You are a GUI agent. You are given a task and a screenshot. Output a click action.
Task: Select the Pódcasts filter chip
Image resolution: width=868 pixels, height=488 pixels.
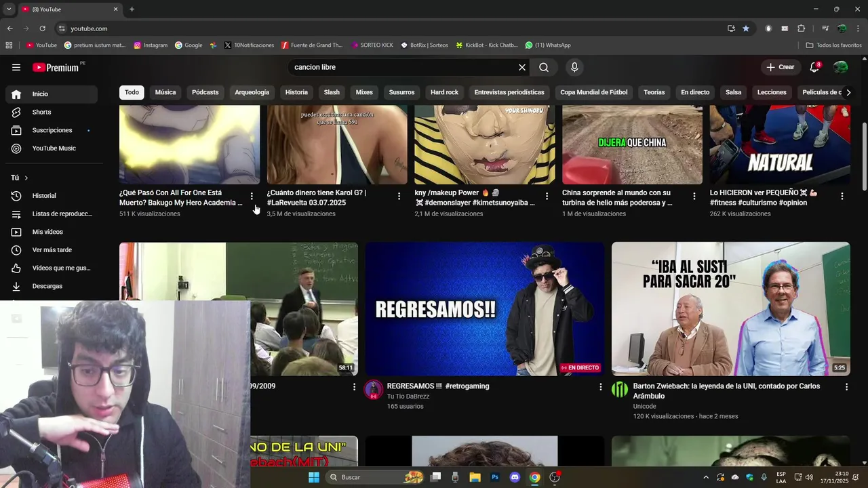pos(205,92)
